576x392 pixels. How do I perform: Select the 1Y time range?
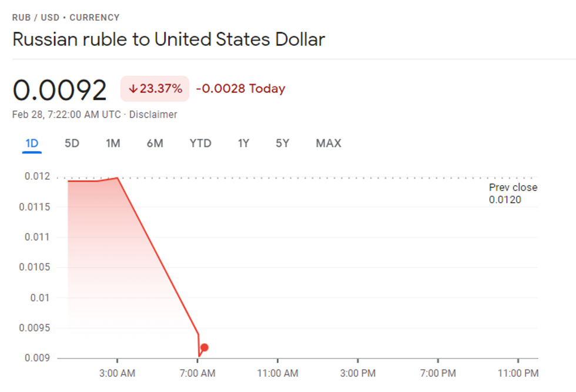point(243,143)
